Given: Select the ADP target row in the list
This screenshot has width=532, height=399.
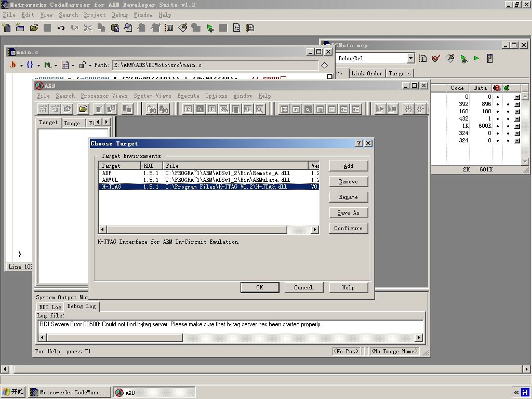Looking at the screenshot, I should 209,173.
